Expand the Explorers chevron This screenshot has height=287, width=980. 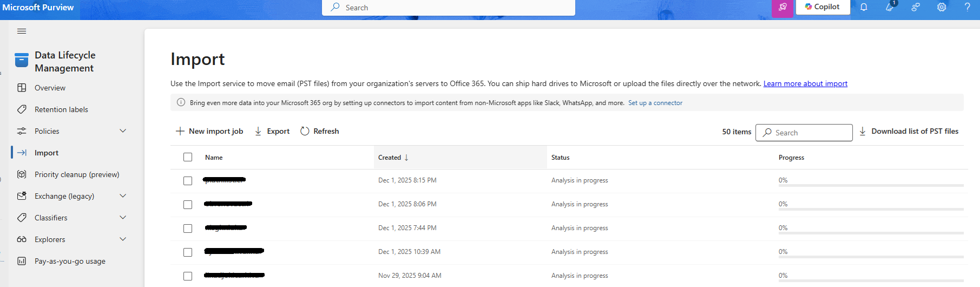tap(123, 239)
